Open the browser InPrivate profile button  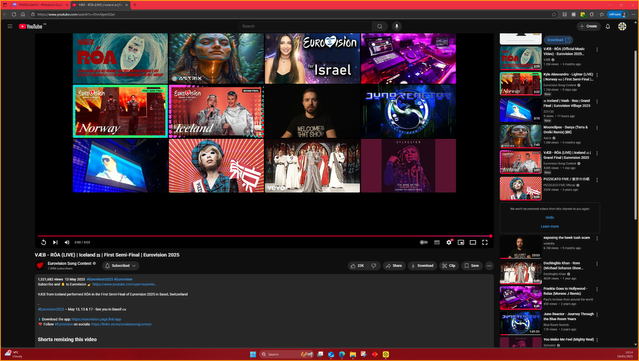pyautogui.click(x=617, y=14)
